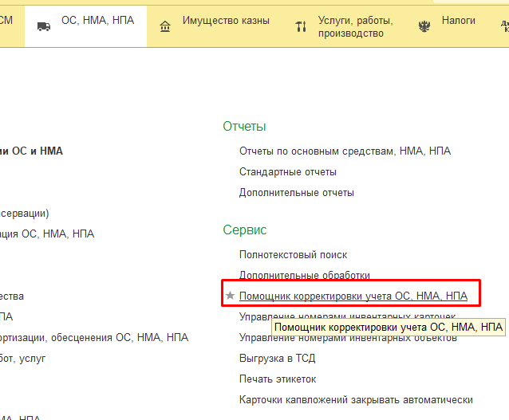Click the Сервис group heading
Image resolution: width=509 pixels, height=420 pixels.
click(244, 230)
